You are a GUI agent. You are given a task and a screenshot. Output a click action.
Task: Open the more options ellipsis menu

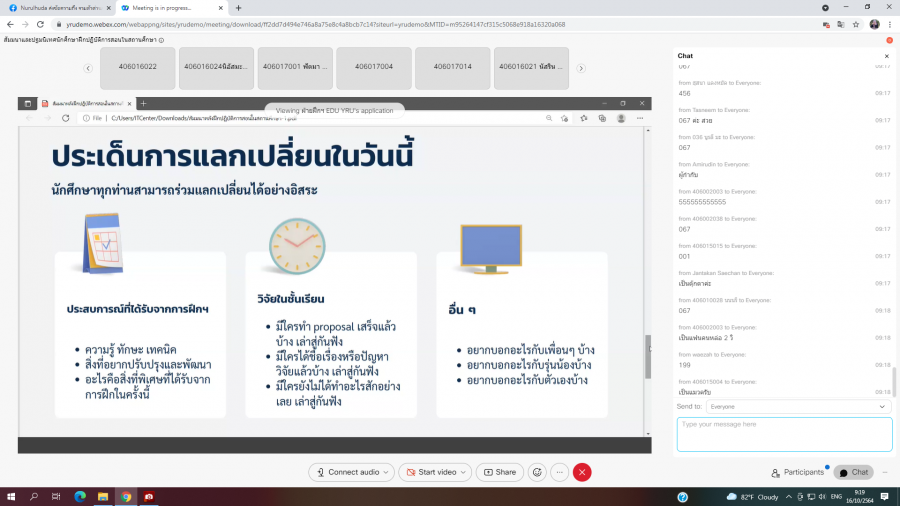559,472
